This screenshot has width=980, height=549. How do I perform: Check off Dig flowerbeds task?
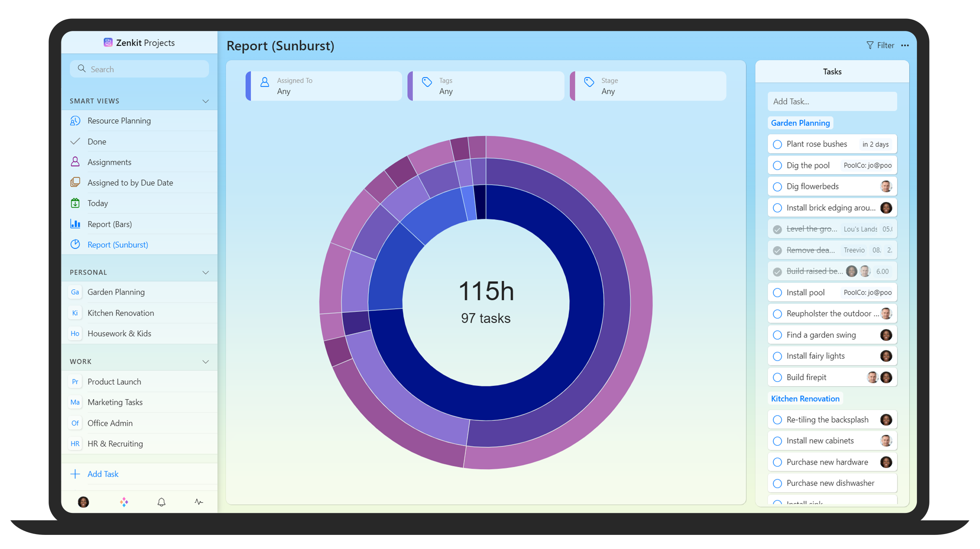[x=777, y=187]
